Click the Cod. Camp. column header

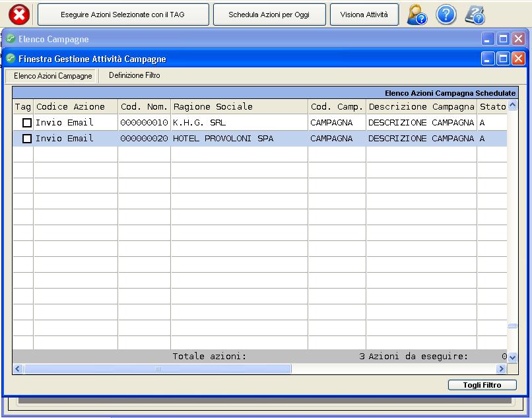(x=337, y=106)
